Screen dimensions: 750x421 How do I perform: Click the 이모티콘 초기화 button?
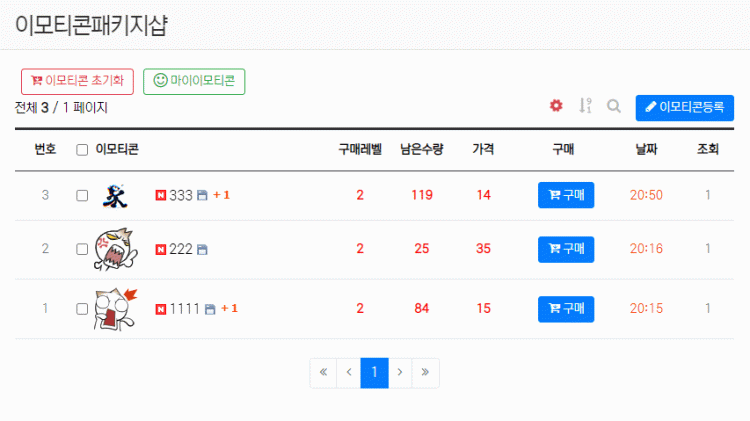coord(77,82)
